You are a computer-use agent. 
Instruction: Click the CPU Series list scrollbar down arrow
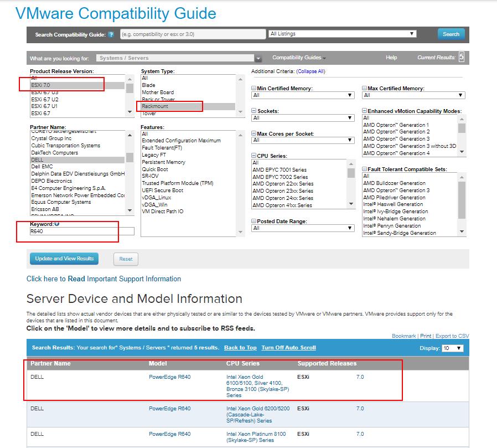pos(351,204)
